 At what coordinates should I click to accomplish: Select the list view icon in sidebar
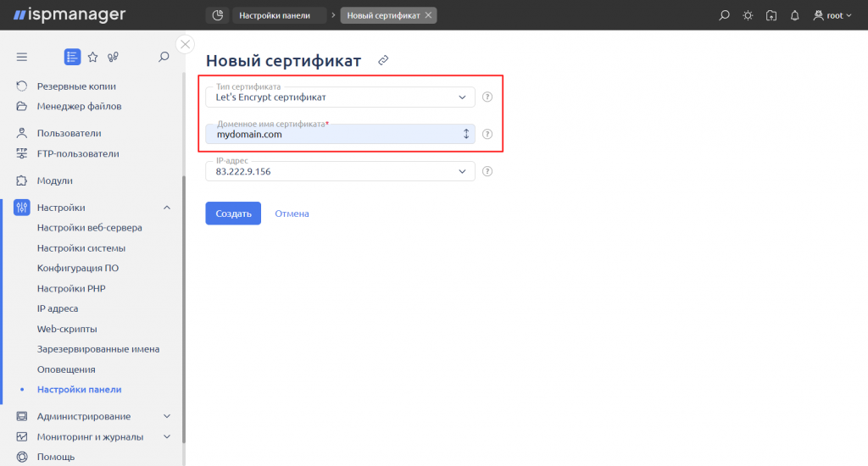[x=73, y=57]
